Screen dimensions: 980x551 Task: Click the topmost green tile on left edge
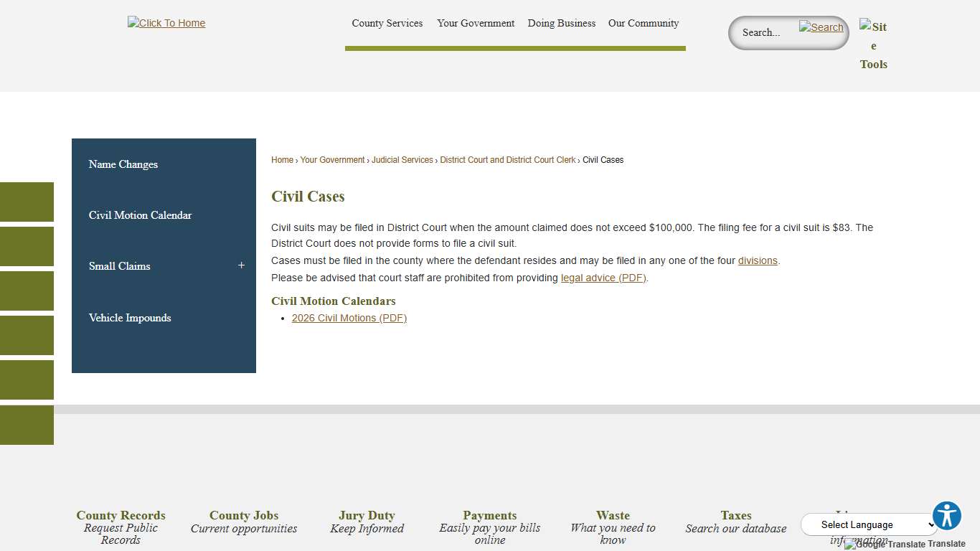pos(27,202)
